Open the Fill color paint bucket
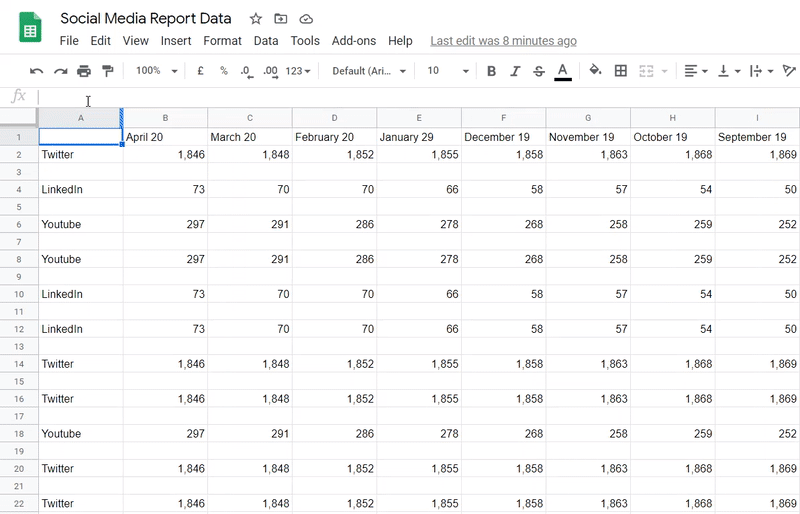The height and width of the screenshot is (514, 800). [x=595, y=70]
